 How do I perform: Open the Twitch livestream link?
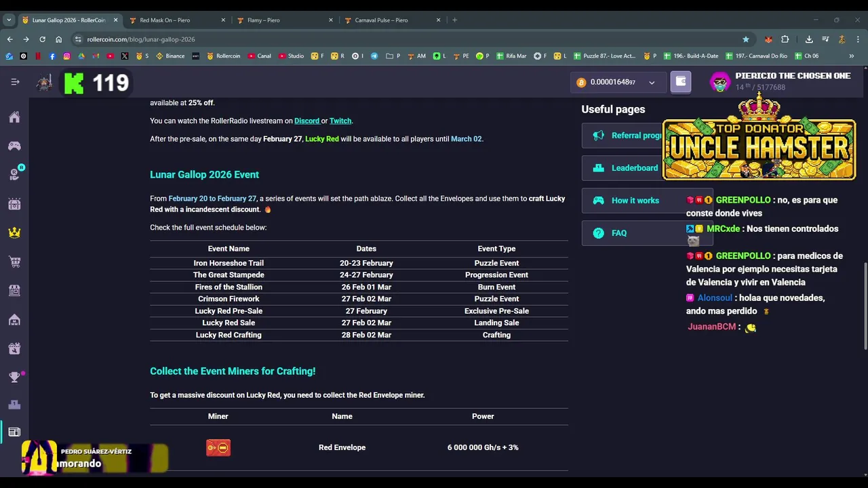pyautogui.click(x=340, y=121)
